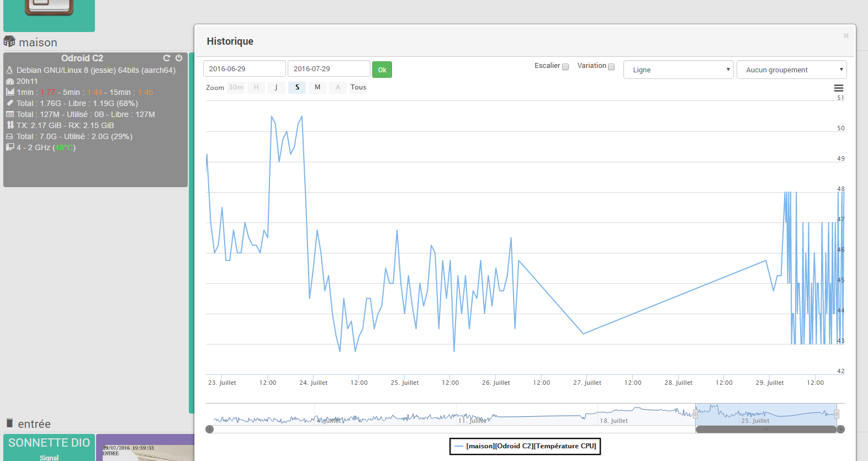Click the uptime gauge icon beside 20h11
The image size is (868, 461).
pos(10,81)
